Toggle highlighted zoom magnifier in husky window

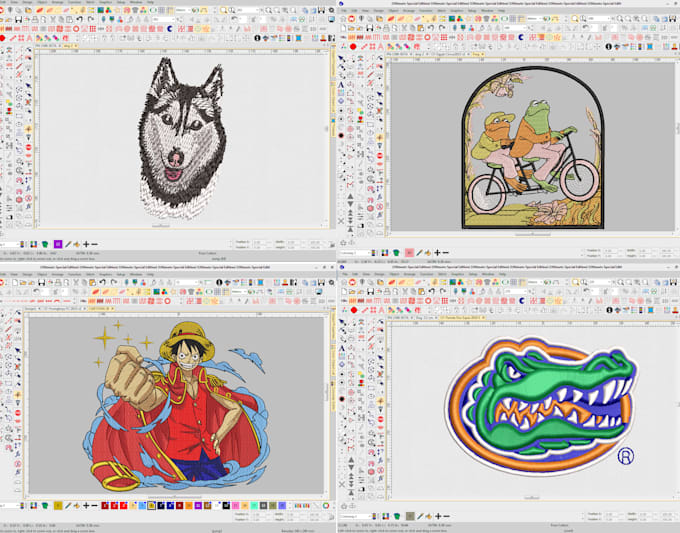223,10
